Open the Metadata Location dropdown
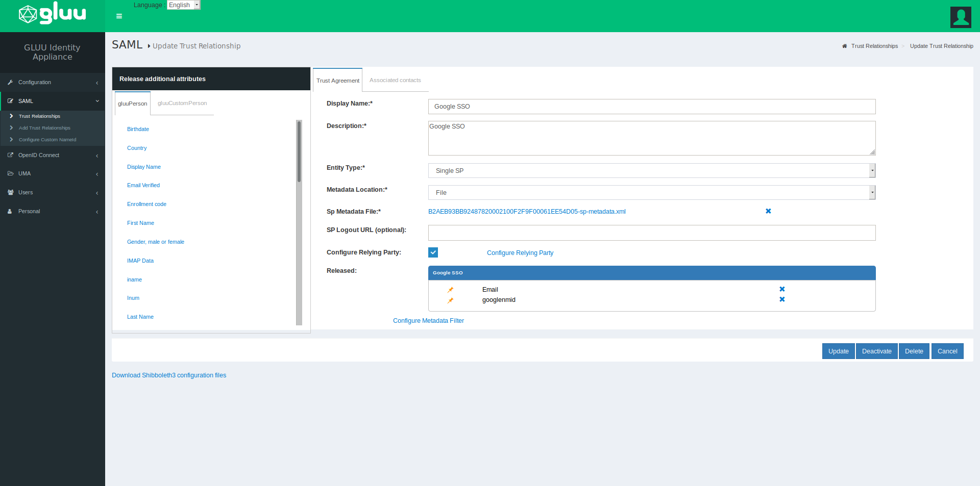This screenshot has width=980, height=486. (x=652, y=192)
